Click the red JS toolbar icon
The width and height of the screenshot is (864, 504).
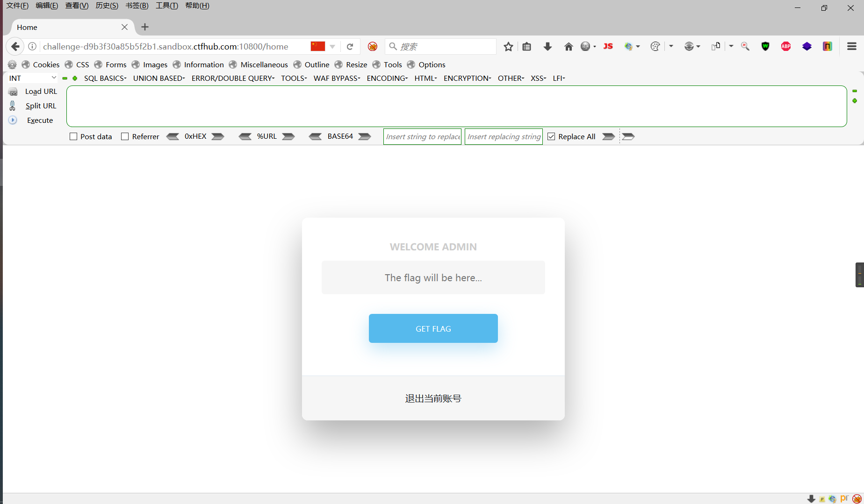[x=608, y=46]
